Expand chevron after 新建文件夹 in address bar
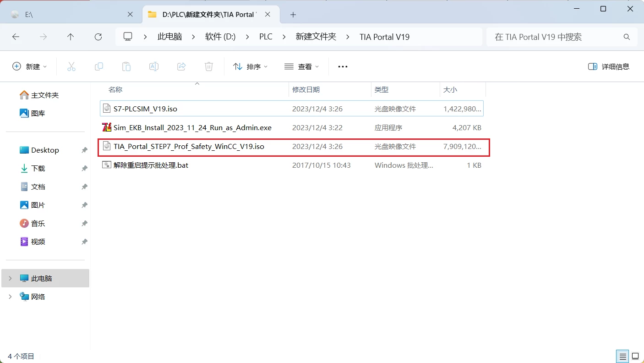644x363 pixels. click(348, 37)
